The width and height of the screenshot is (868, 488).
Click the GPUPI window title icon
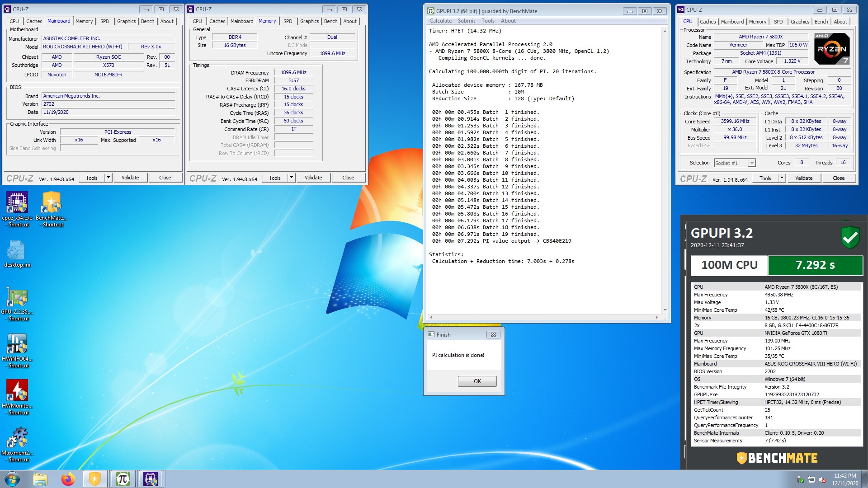coord(431,11)
